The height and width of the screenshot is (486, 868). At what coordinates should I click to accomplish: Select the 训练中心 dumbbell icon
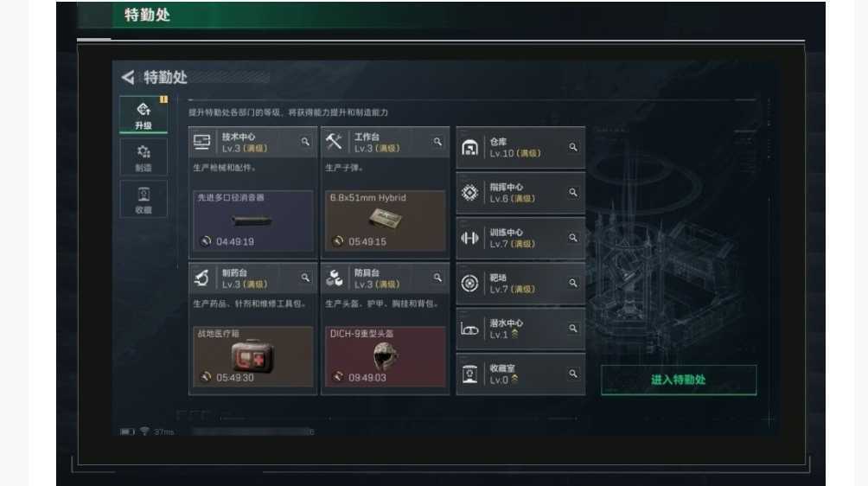point(469,238)
